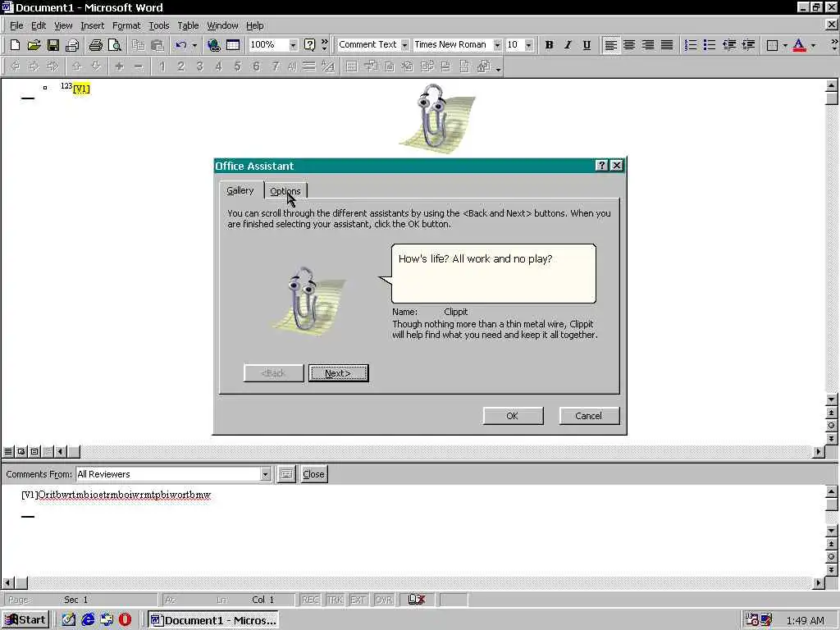Center align the text
This screenshot has height=630, width=840.
pyautogui.click(x=629, y=45)
